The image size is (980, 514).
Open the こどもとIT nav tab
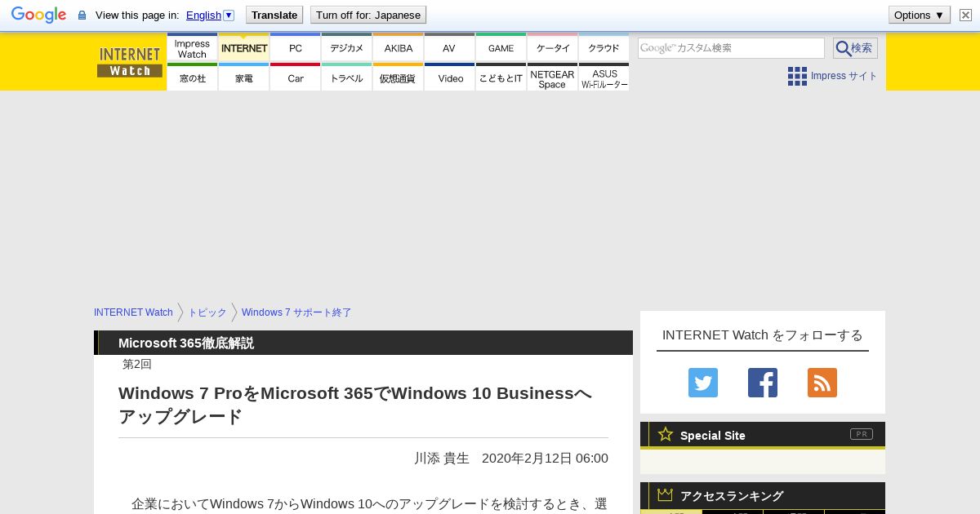501,78
